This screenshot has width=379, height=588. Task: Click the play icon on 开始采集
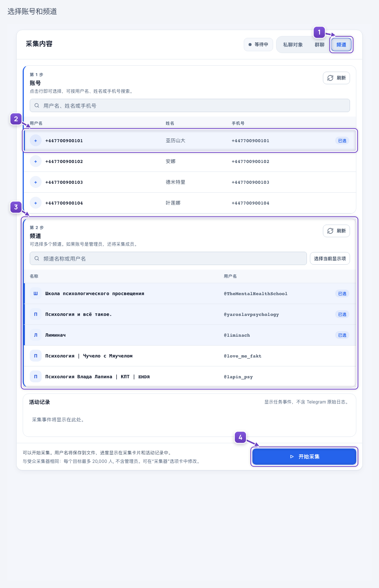tap(292, 457)
